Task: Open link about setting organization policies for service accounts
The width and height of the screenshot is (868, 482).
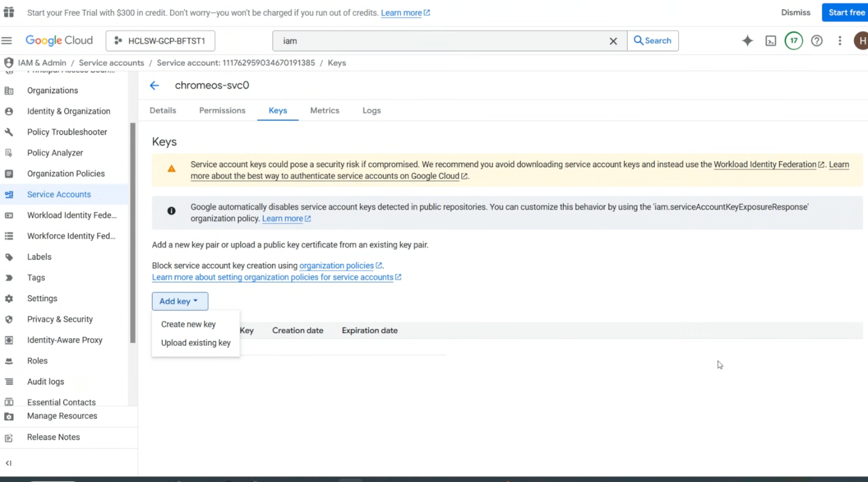Action: [x=277, y=277]
